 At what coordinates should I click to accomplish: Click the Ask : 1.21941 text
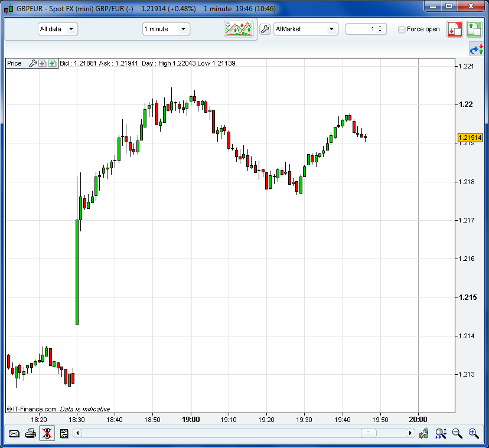[x=119, y=63]
